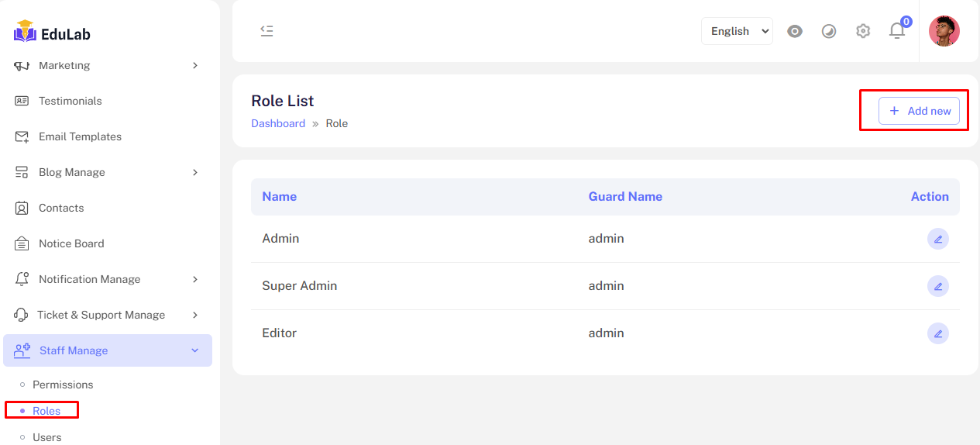
Task: Open the English language dropdown
Action: click(x=737, y=31)
